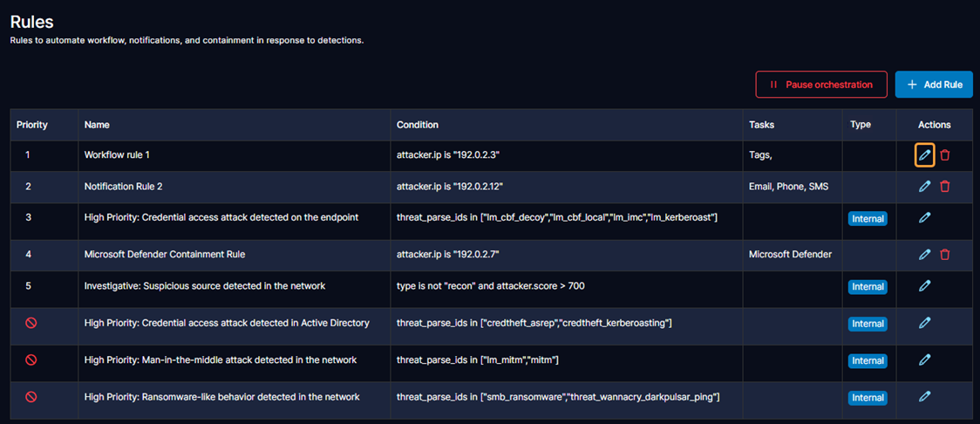Click disabled icon for Active Directory rule
The image size is (980, 424).
click(x=31, y=323)
